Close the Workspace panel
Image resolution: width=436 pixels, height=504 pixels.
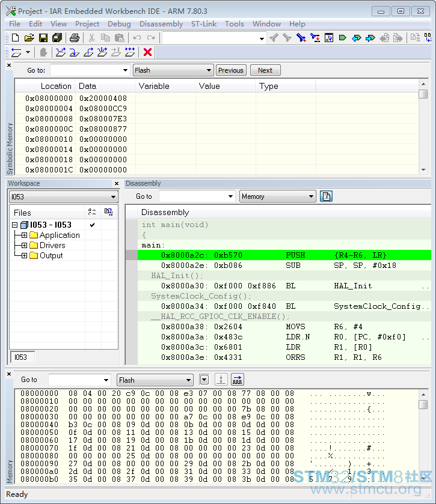tap(117, 184)
